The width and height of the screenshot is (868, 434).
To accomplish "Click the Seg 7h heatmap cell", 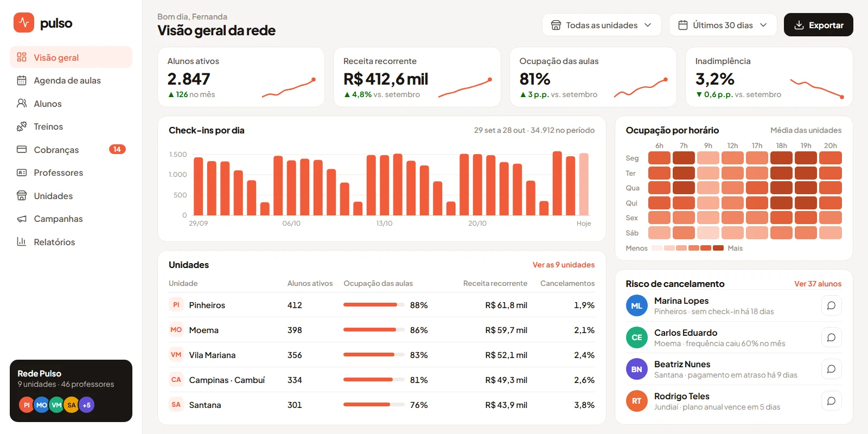I will pos(684,158).
